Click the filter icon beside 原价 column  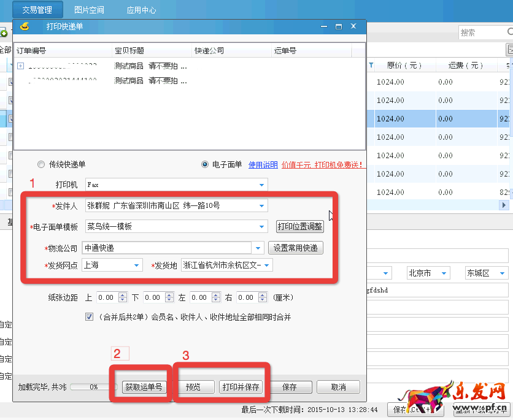coord(371,65)
